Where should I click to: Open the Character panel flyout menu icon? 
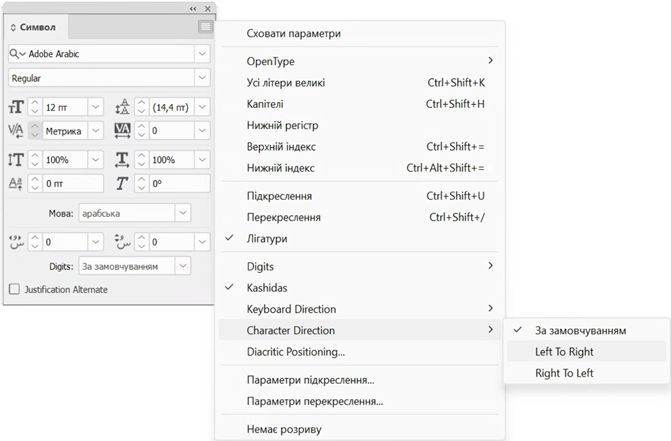pos(205,27)
